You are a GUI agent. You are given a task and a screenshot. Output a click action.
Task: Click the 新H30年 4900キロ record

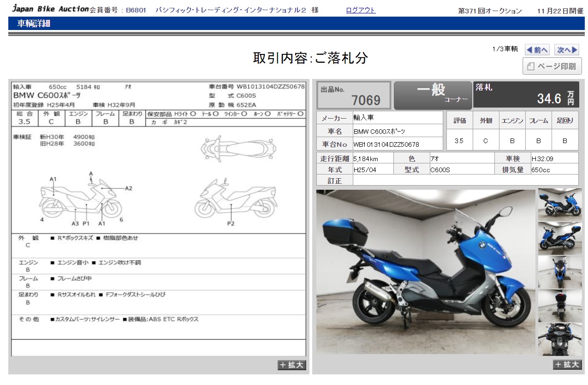[67, 137]
